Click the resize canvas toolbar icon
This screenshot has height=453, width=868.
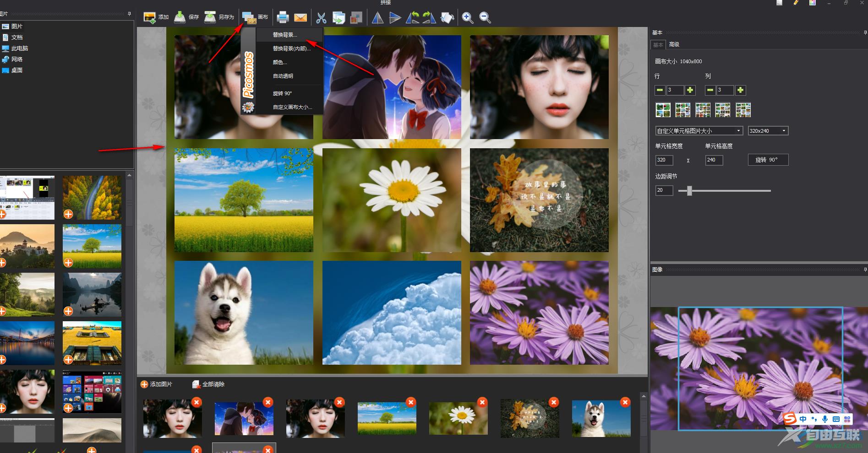(x=356, y=17)
